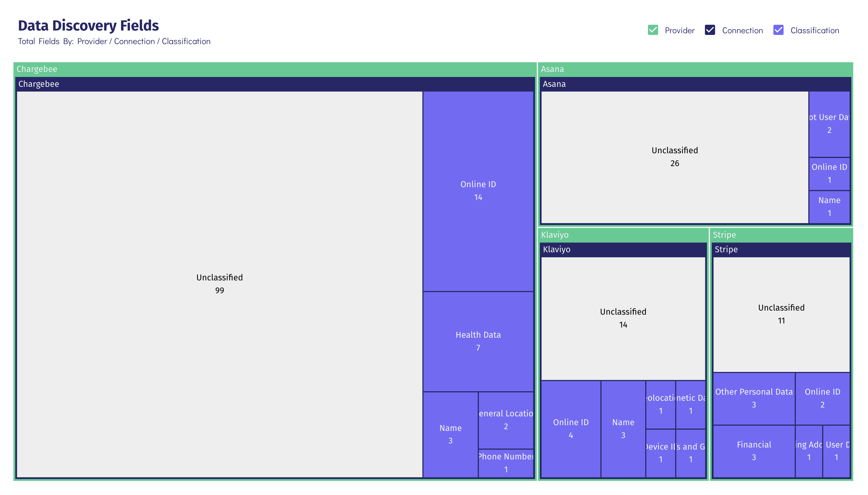The image size is (868, 495).
Task: Select Klaviyo Online ID 4 tile
Action: coord(570,428)
